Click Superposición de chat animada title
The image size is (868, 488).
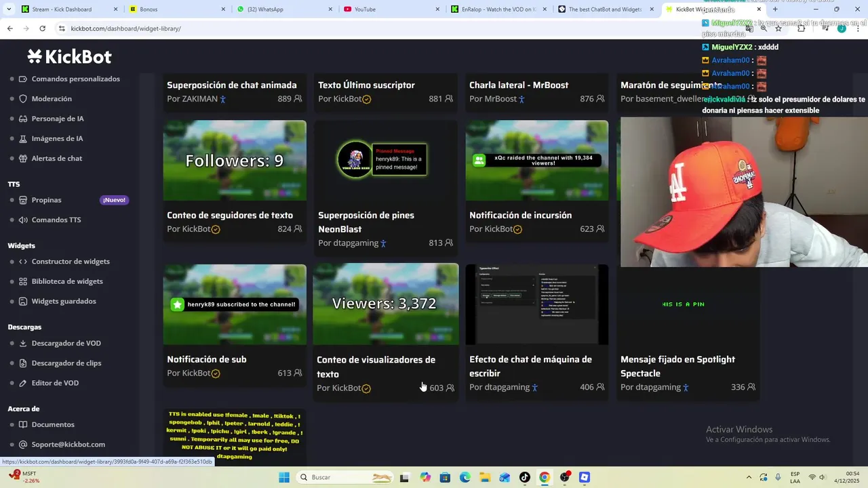(x=232, y=85)
